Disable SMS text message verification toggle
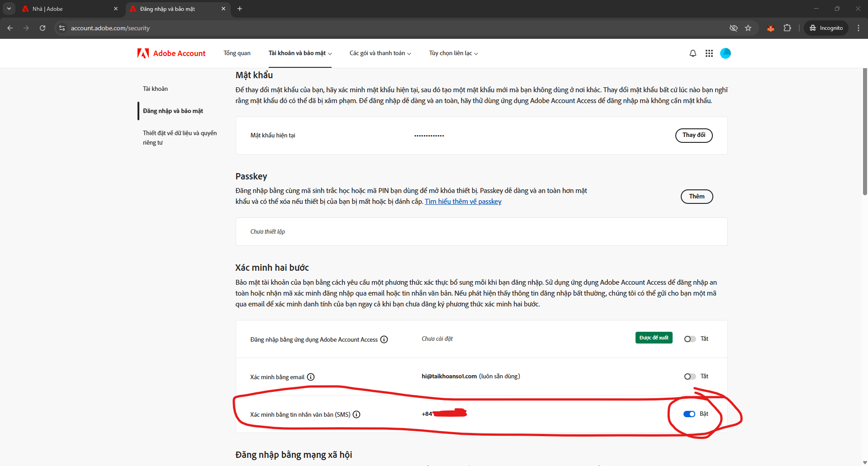Screen dimensions: 868x466 click(x=689, y=414)
